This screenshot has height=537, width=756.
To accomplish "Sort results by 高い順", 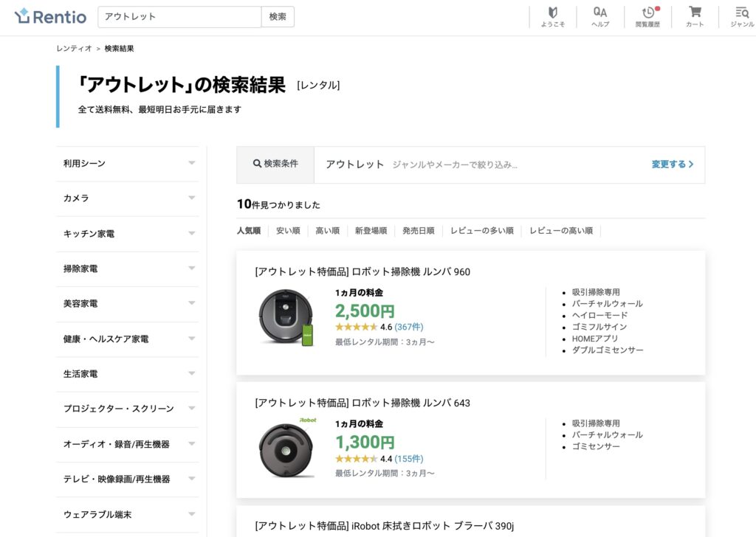I will click(327, 231).
